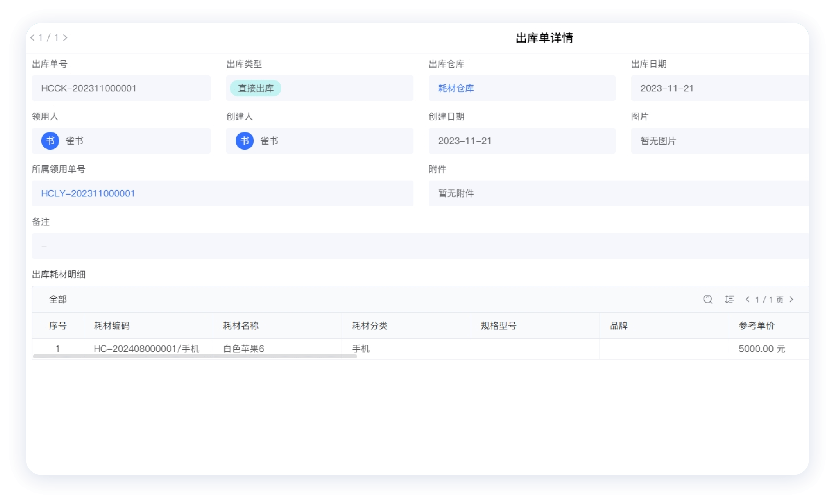Click the 参考单价 column header
The width and height of the screenshot is (835, 504).
pyautogui.click(x=769, y=326)
